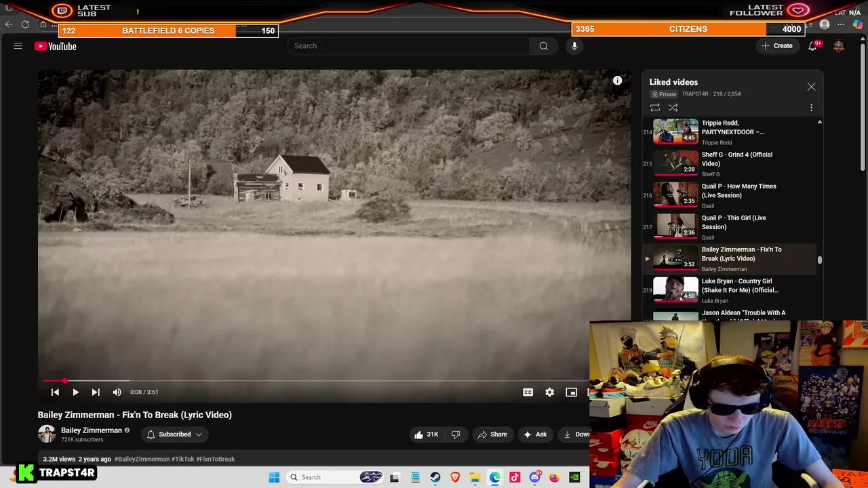
Task: Open Bailey Zimmerman channel name link
Action: tap(92, 430)
